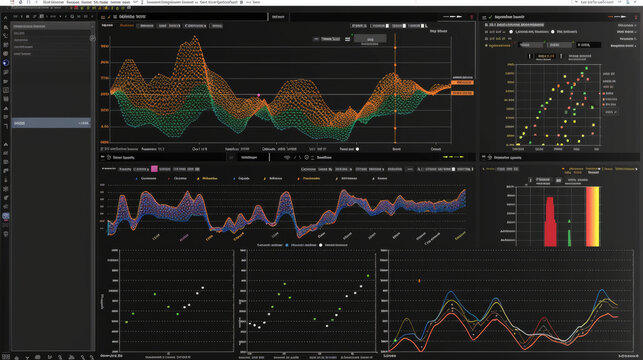Click the blue globe icon in left sidebar
Image resolution: width=643 pixels, height=360 pixels.
[5, 63]
